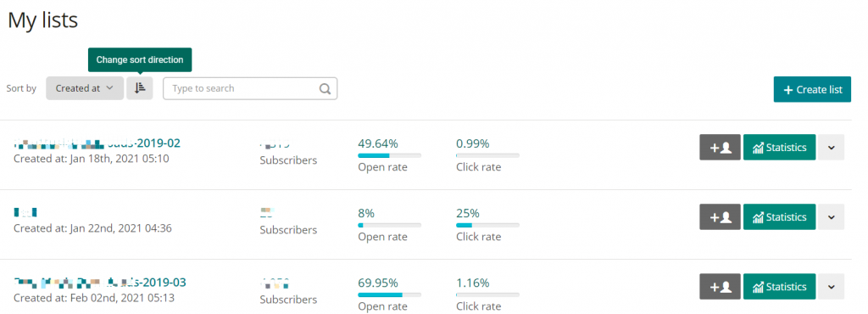Add subscriber to the Jan 22nd list

[x=720, y=217]
